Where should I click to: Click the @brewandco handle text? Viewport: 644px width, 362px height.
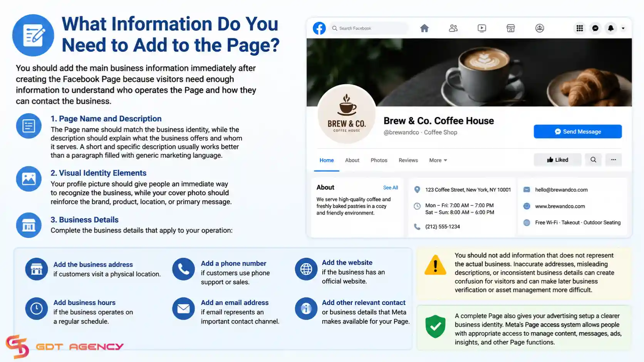[401, 132]
